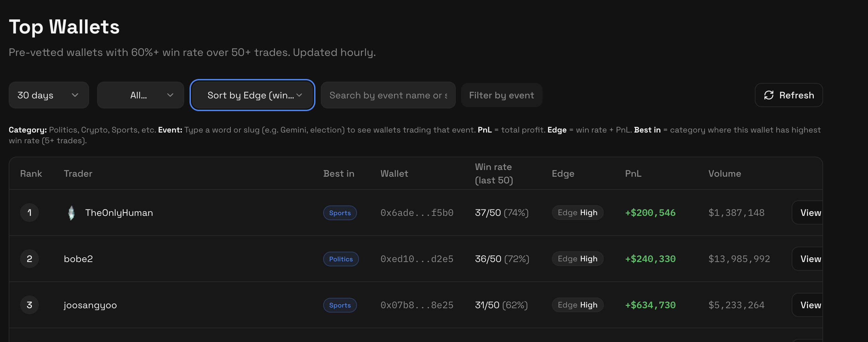Click joosangyoo's Edge High indicator

(x=577, y=305)
